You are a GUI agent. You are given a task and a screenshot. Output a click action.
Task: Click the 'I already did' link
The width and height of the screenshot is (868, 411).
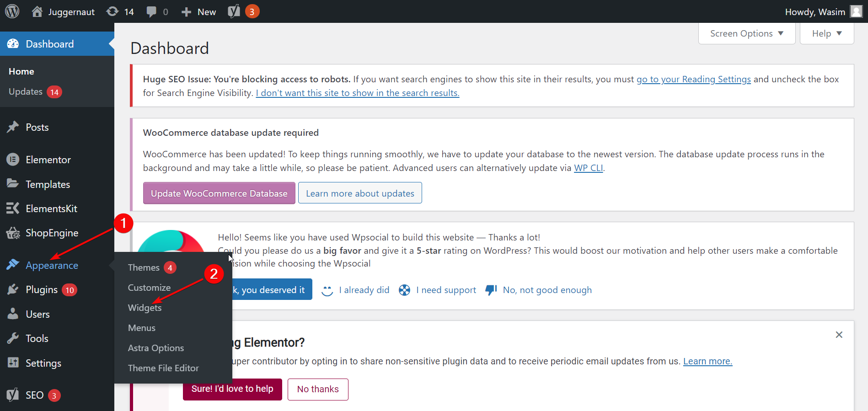coord(364,290)
